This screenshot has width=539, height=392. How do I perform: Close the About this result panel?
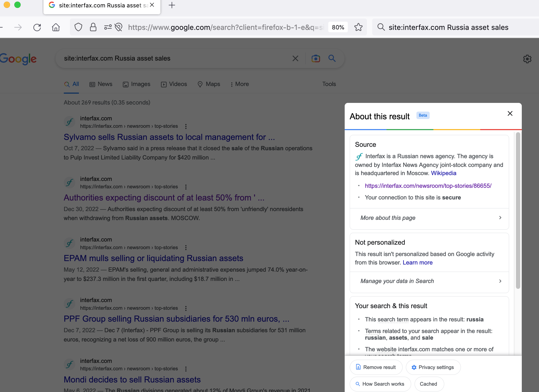pos(510,113)
